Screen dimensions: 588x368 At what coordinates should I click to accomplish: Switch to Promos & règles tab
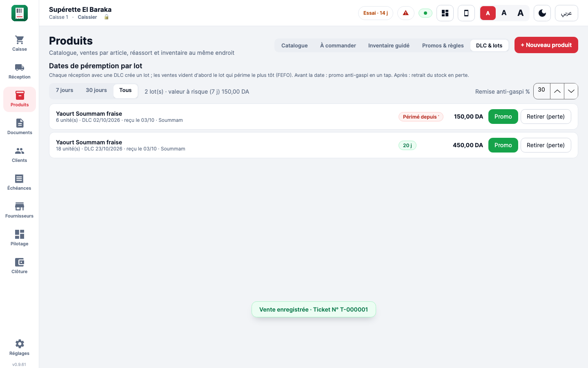[443, 45]
